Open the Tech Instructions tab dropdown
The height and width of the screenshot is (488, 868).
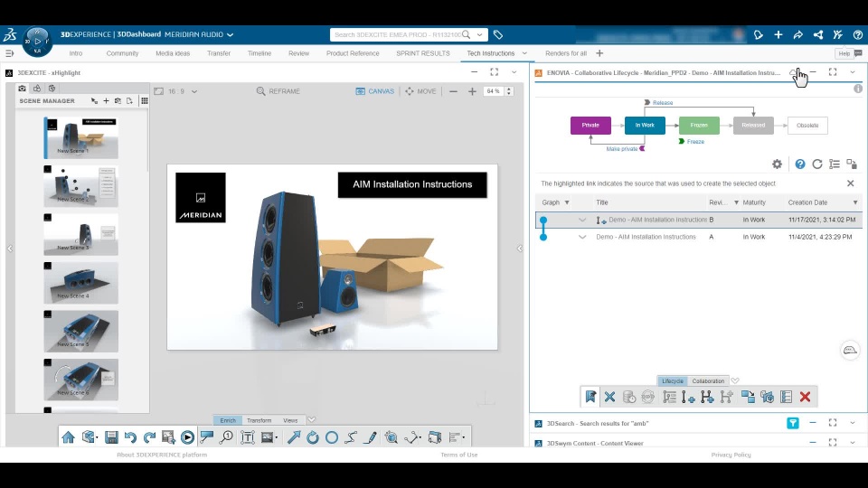click(x=524, y=53)
